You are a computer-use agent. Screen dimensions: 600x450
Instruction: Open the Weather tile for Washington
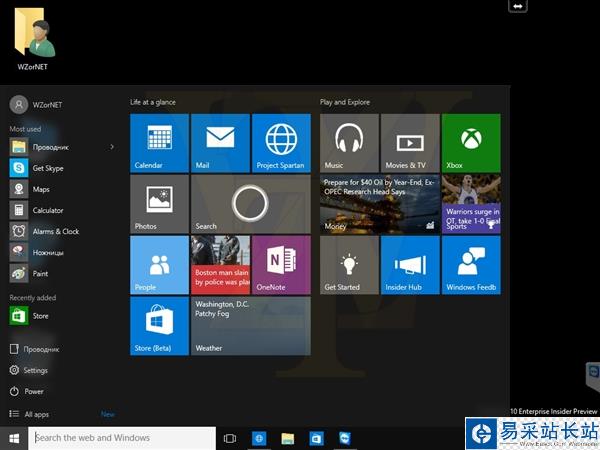pos(251,326)
